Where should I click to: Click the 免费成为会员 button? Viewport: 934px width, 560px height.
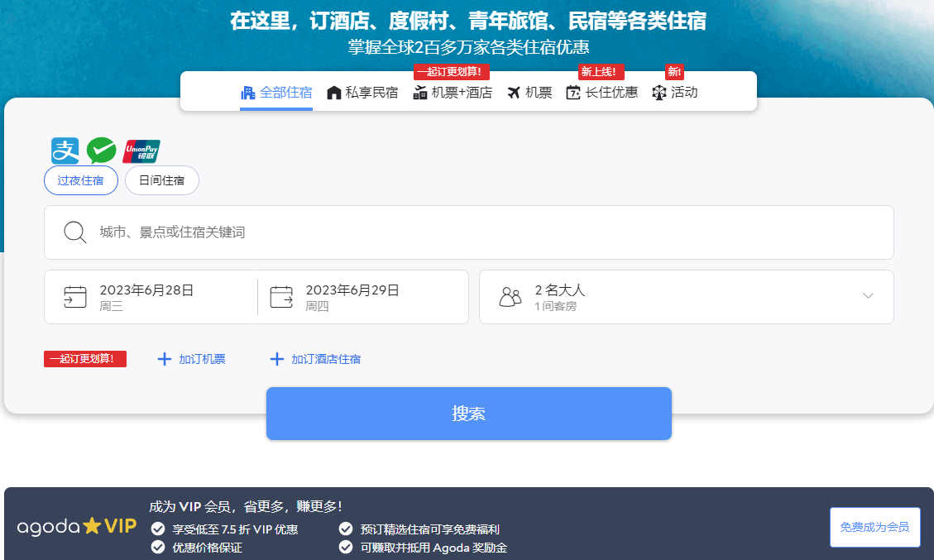pyautogui.click(x=874, y=527)
